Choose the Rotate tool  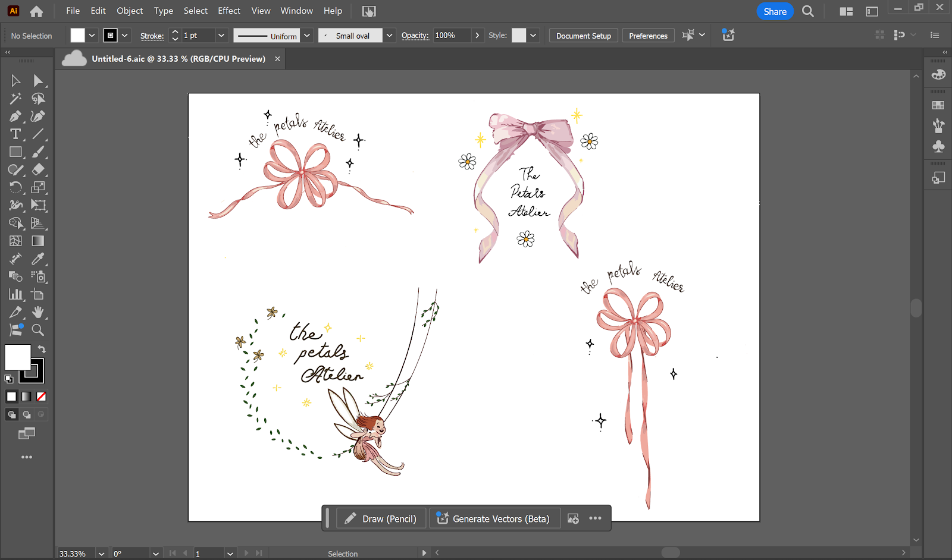click(x=15, y=188)
